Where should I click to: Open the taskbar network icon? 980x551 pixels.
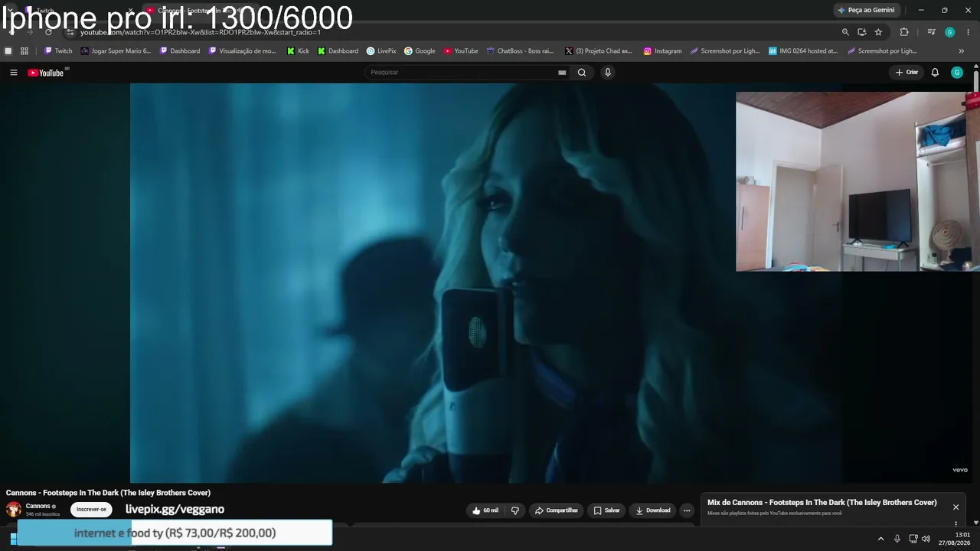[x=913, y=539]
